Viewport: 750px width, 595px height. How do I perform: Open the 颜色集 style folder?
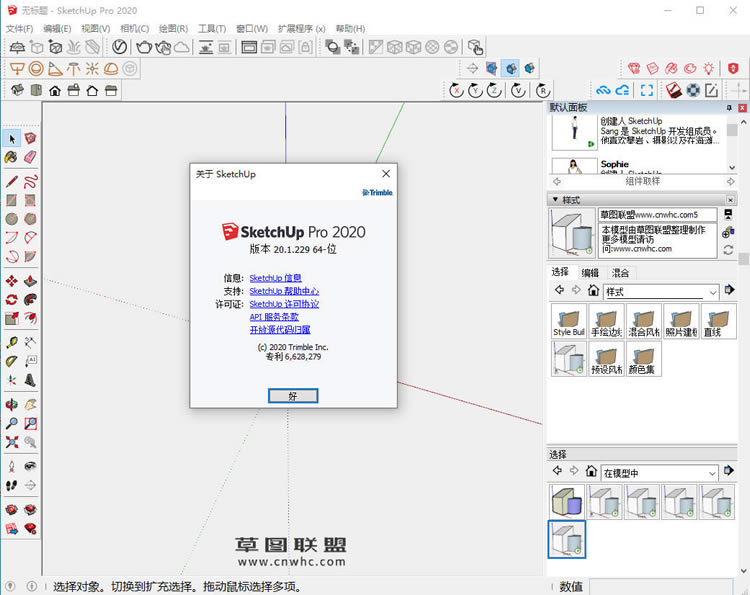643,359
